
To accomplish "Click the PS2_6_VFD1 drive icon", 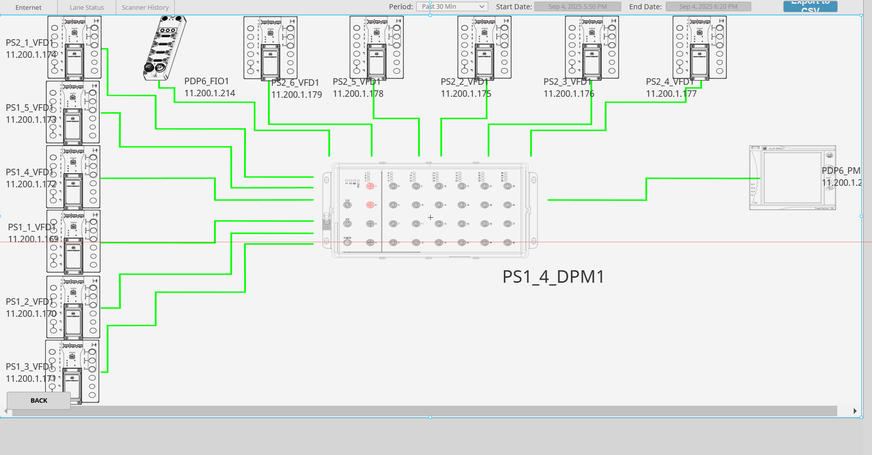I will (270, 46).
